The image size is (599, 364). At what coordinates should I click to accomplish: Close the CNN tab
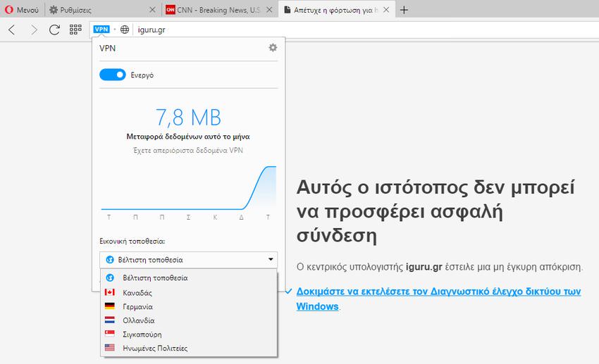pyautogui.click(x=268, y=10)
